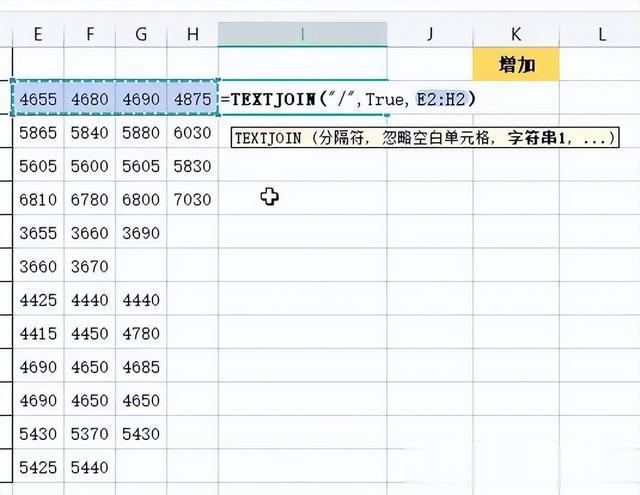Select the cell containing 4680
Image resolution: width=640 pixels, height=495 pixels.
tap(90, 99)
